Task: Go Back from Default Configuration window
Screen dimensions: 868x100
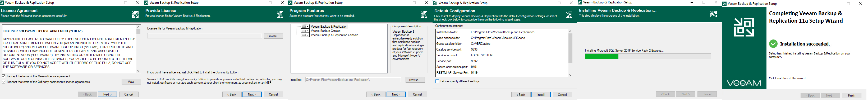Action: tap(521, 95)
